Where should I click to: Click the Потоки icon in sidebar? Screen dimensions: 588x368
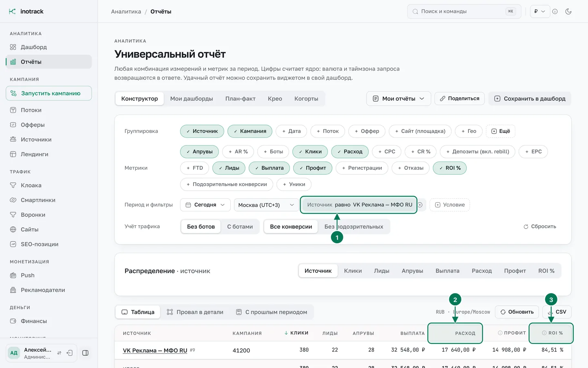click(x=13, y=110)
